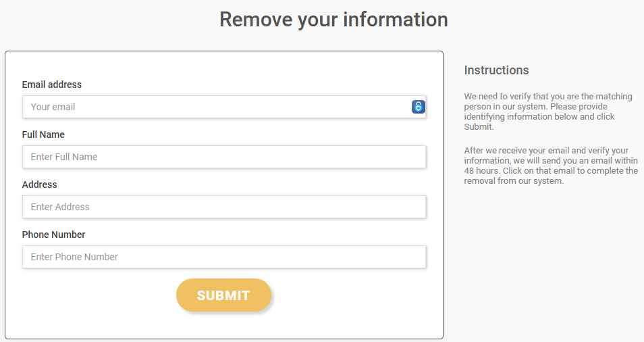This screenshot has width=644, height=342.
Task: Click the "48 hours" text in instructions
Action: point(481,171)
